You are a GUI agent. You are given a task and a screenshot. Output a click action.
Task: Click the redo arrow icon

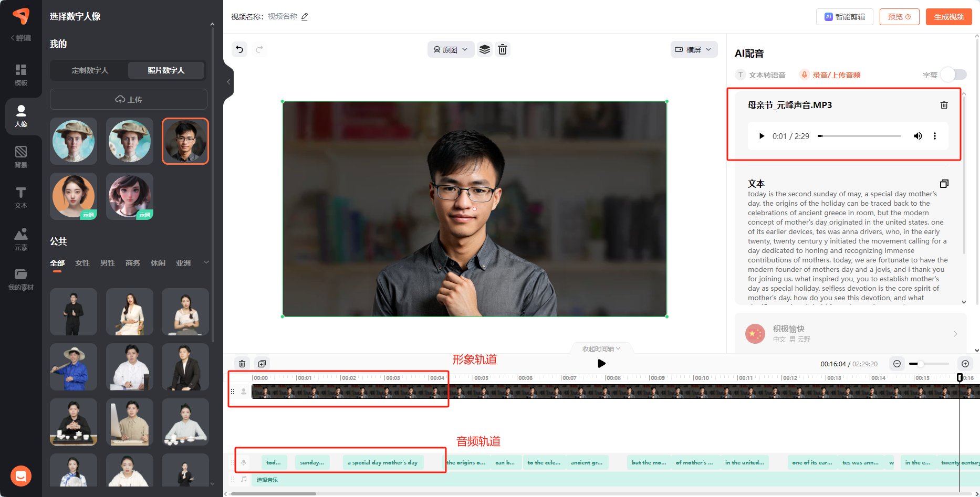click(259, 49)
